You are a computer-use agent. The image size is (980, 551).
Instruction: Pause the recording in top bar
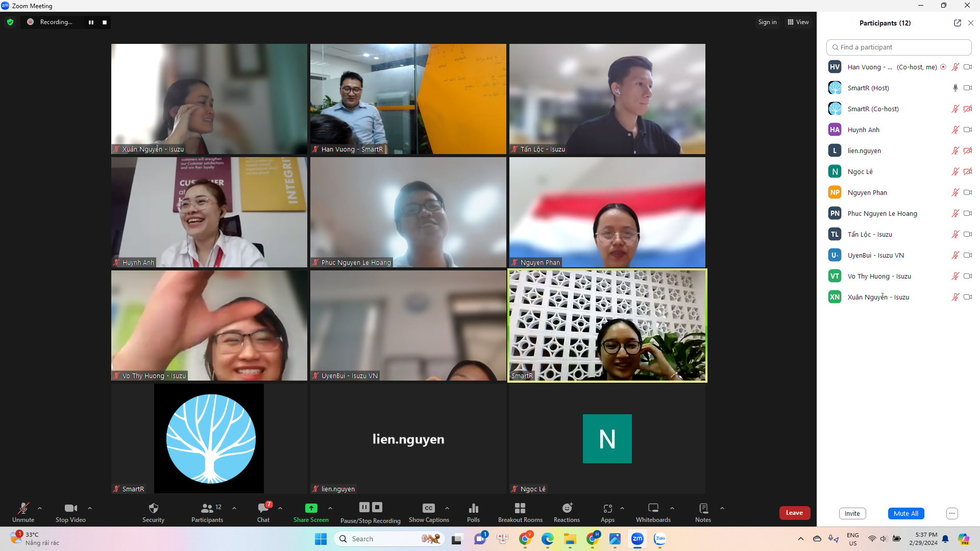[x=91, y=22]
